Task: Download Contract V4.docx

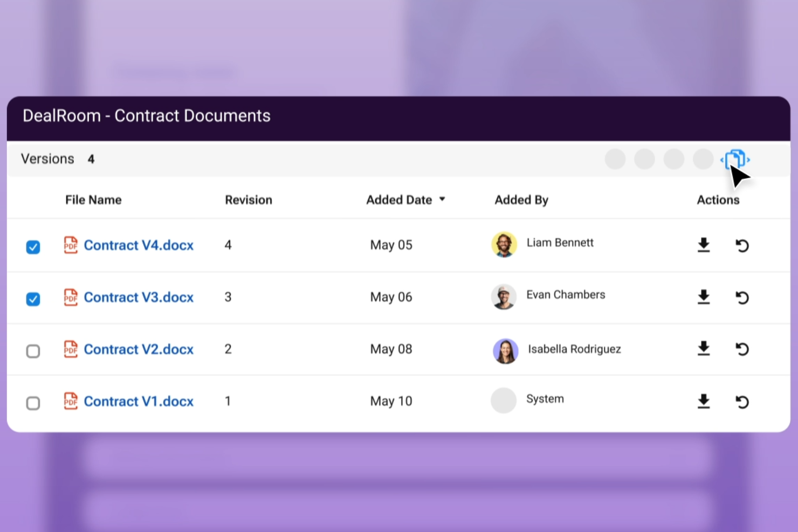Action: pyautogui.click(x=704, y=245)
